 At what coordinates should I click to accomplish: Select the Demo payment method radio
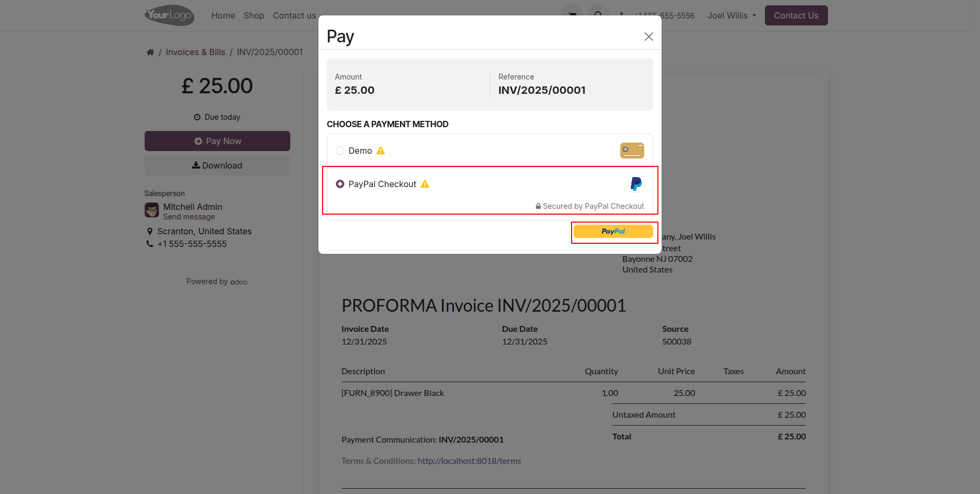(340, 151)
